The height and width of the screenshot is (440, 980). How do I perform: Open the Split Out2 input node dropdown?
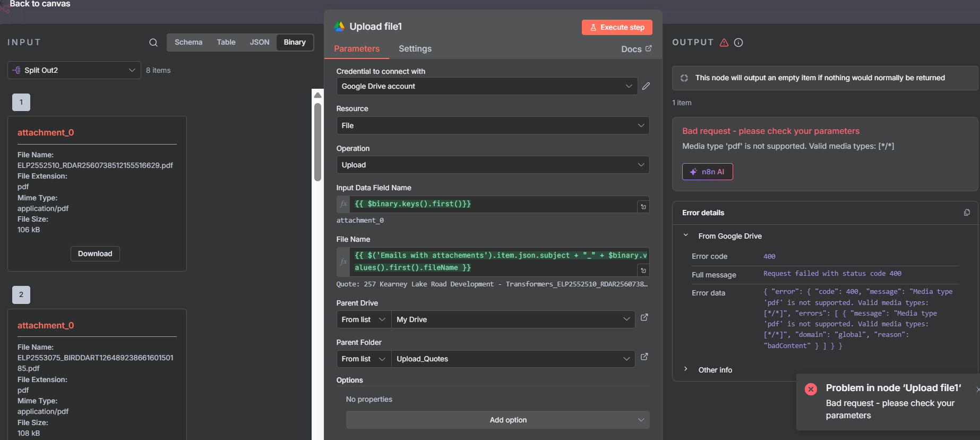coord(74,70)
